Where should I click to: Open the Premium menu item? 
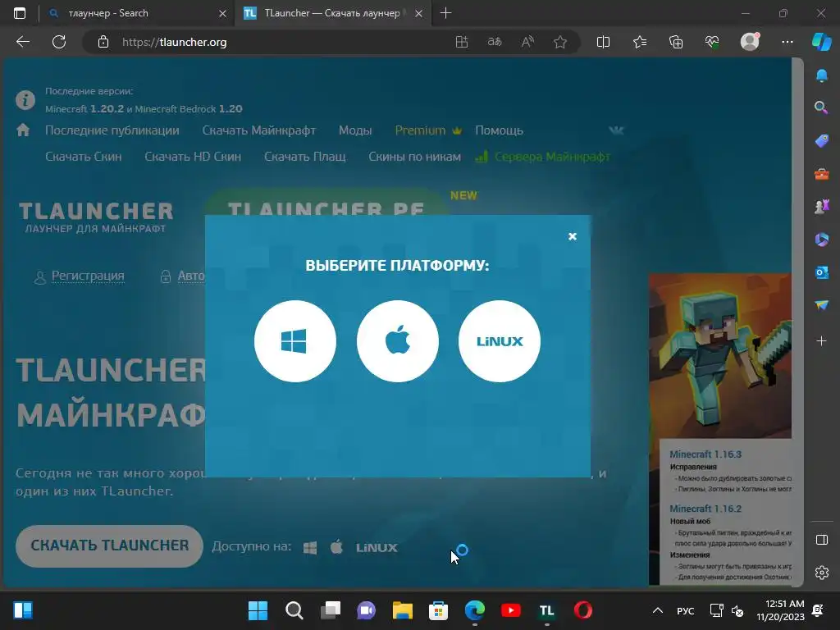point(428,130)
